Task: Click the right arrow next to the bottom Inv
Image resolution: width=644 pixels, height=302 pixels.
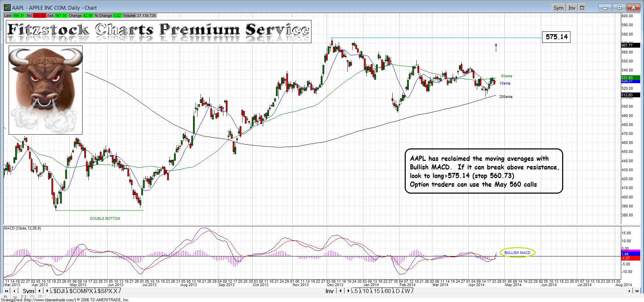Action: click(348, 291)
